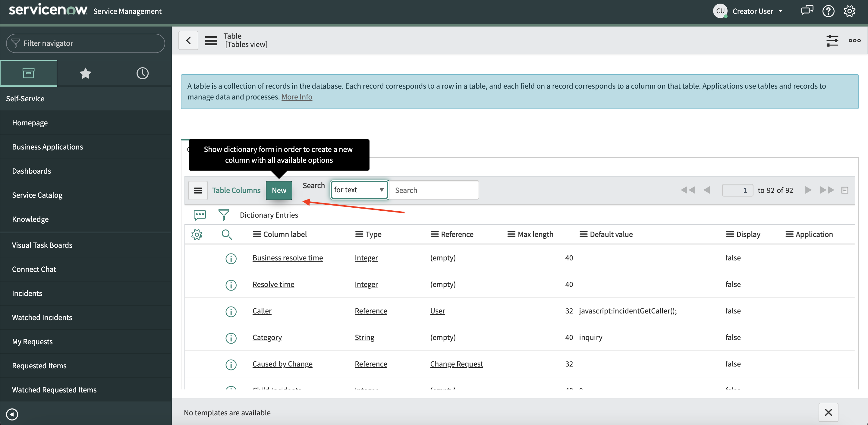Open the History clock tab
Screen dimensions: 868x425
pyautogui.click(x=143, y=73)
